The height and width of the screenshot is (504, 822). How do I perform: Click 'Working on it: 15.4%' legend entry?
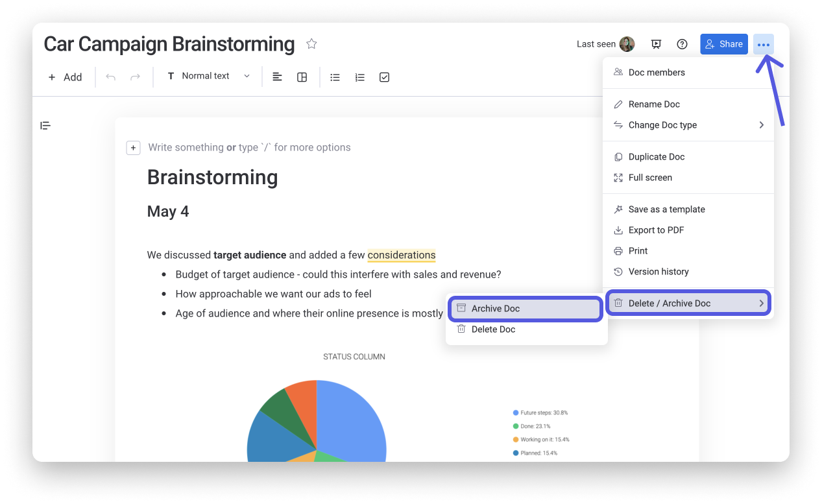540,440
